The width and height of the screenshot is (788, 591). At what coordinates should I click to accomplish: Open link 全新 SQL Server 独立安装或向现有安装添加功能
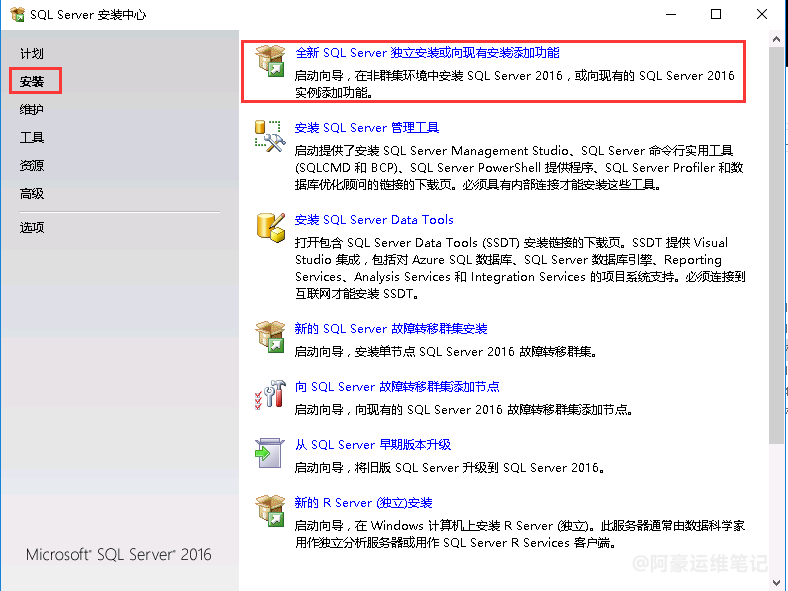click(427, 53)
